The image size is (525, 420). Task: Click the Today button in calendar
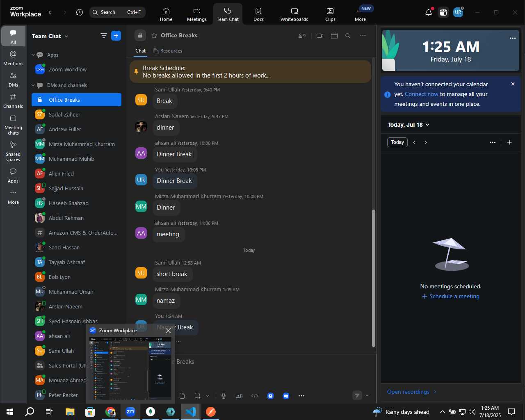coord(397,142)
